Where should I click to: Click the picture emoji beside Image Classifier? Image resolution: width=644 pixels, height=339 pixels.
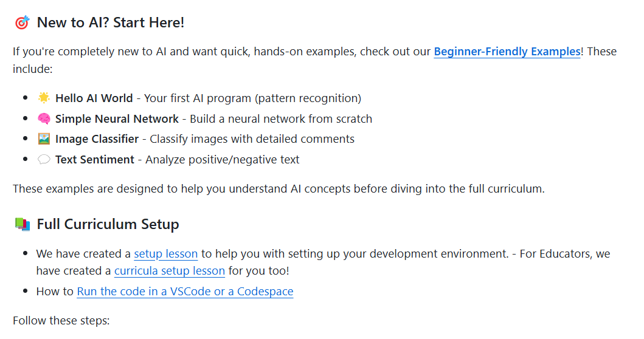tap(44, 139)
